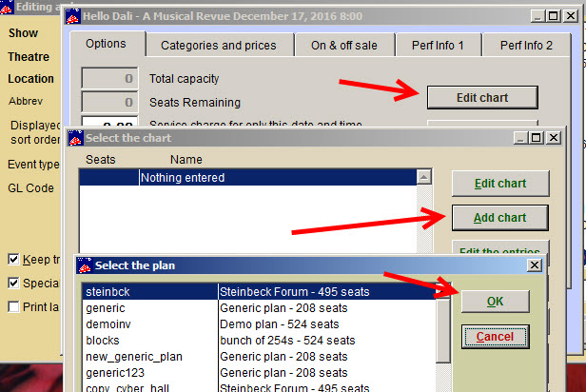Click Edit chart in Select the chart dialog
Image resolution: width=586 pixels, height=392 pixels.
[500, 184]
